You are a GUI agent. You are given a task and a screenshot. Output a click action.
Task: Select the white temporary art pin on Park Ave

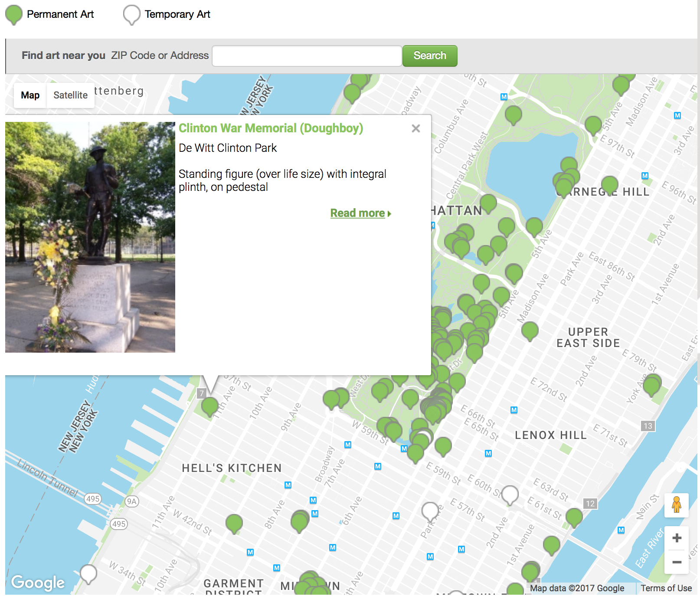(x=430, y=511)
